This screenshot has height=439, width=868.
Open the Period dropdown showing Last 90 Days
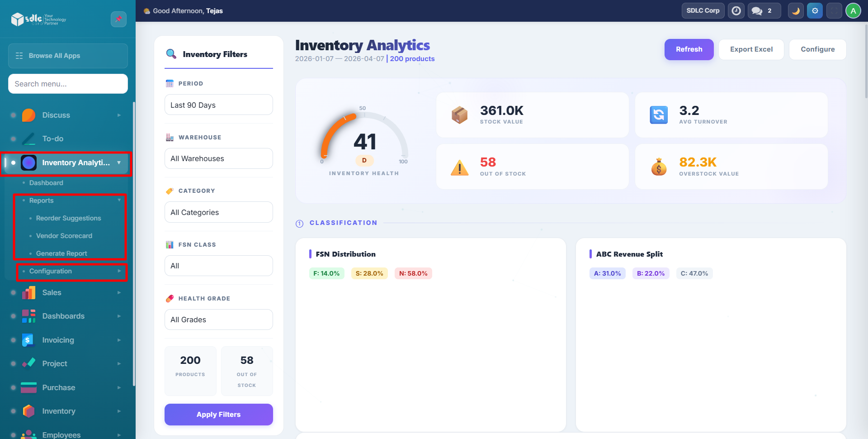[x=218, y=105]
